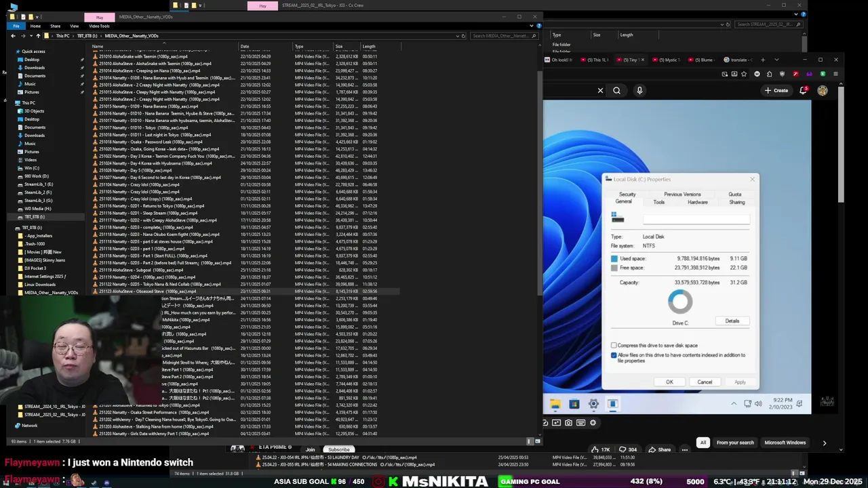The width and height of the screenshot is (868, 488).
Task: Refresh the STREAM_2025_02 window address bar
Action: point(728,24)
